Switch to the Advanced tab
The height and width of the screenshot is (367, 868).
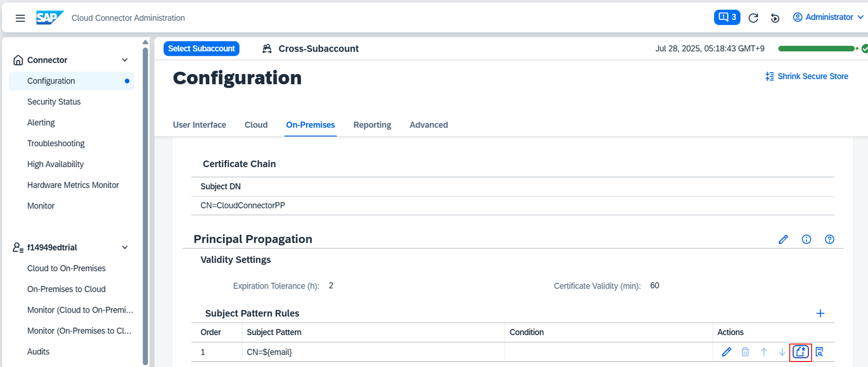click(428, 125)
